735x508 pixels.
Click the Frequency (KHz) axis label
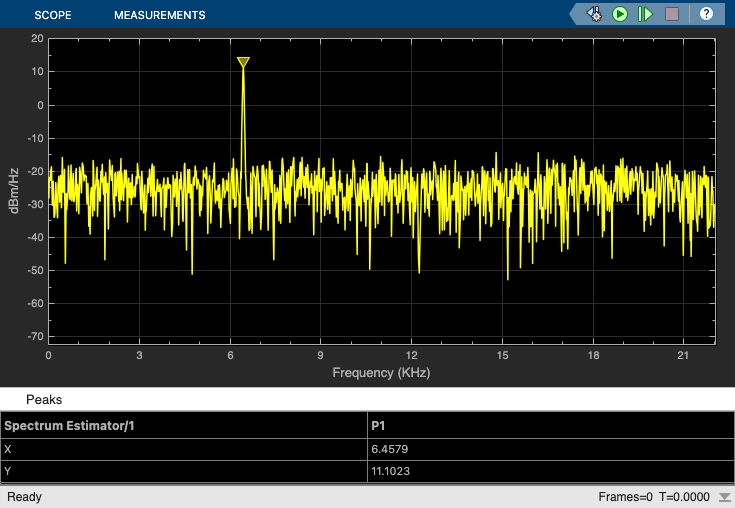point(381,372)
